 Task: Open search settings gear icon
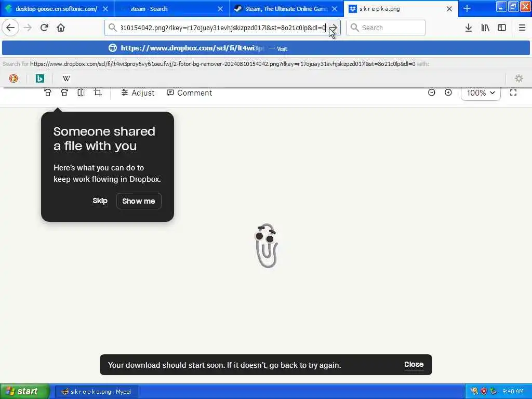coord(519,79)
